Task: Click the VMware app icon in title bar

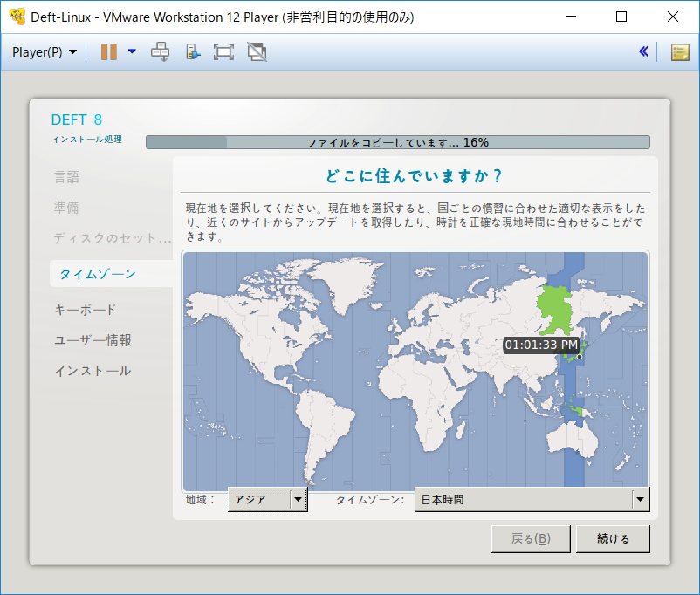Action: 17,17
